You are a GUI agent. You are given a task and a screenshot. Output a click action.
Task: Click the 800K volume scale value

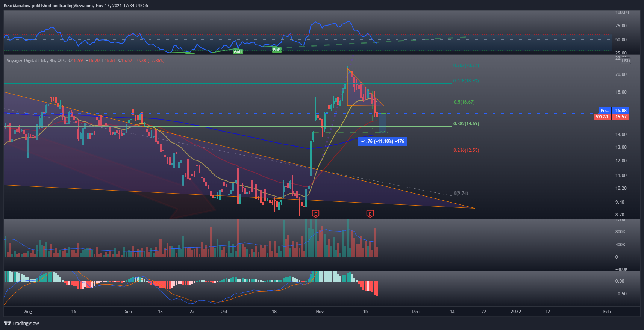click(620, 232)
